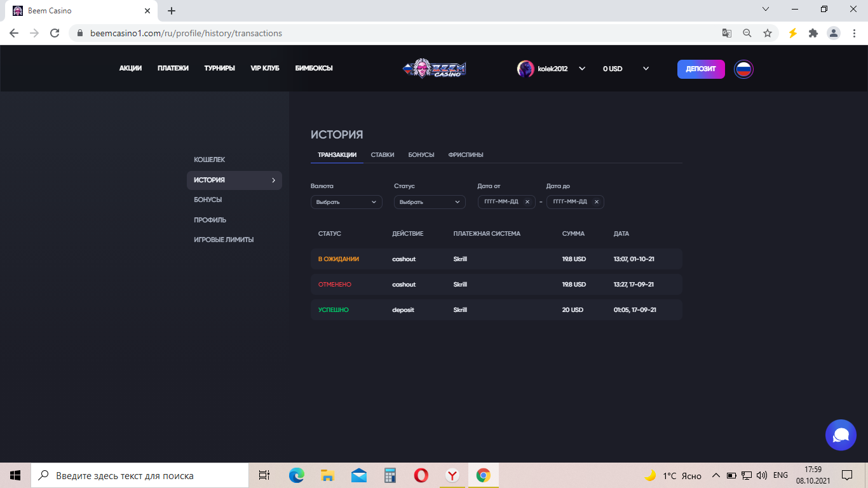Clear the 'Дата от' date field
This screenshot has width=868, height=488.
click(x=527, y=202)
